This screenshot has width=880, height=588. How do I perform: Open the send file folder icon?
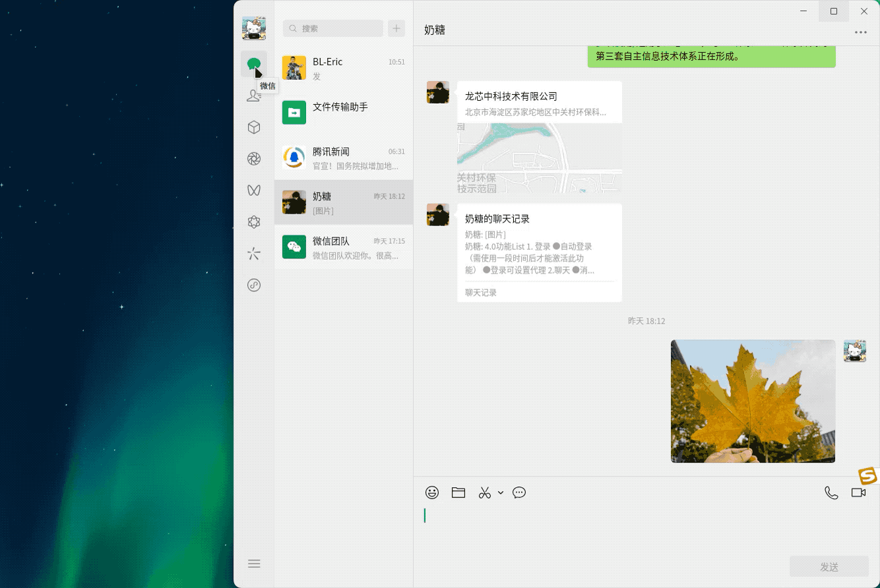(x=458, y=492)
